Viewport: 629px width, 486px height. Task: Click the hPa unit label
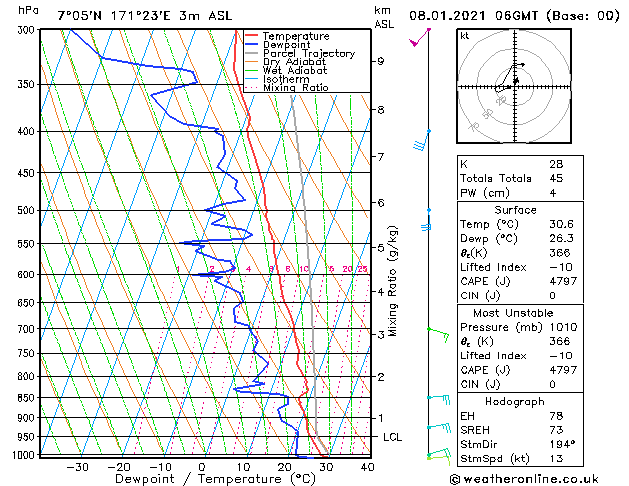point(28,11)
